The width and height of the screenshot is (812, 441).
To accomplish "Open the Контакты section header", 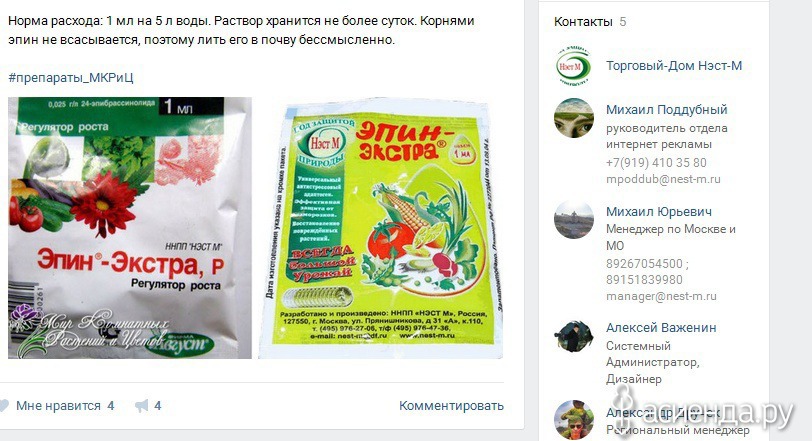I will (x=583, y=22).
